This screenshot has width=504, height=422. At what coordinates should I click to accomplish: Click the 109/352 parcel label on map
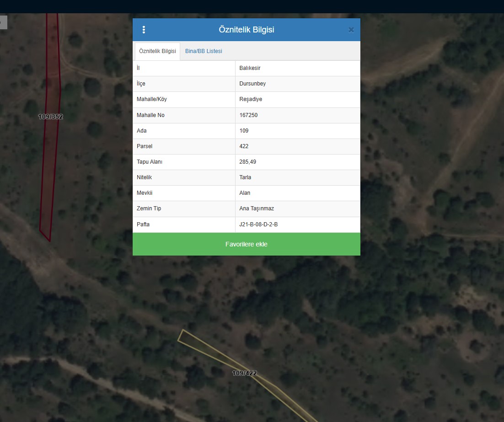(x=50, y=117)
